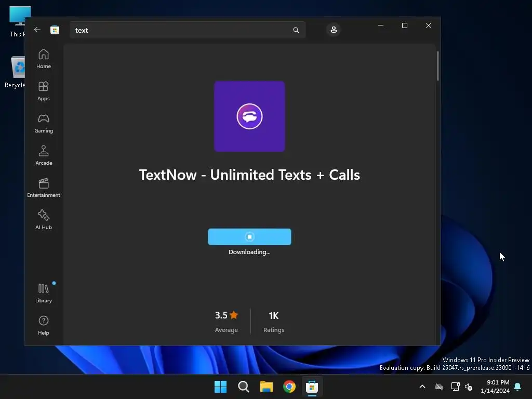The image size is (532, 399).
Task: Click the Store page vertical scrollbar
Action: [437, 66]
